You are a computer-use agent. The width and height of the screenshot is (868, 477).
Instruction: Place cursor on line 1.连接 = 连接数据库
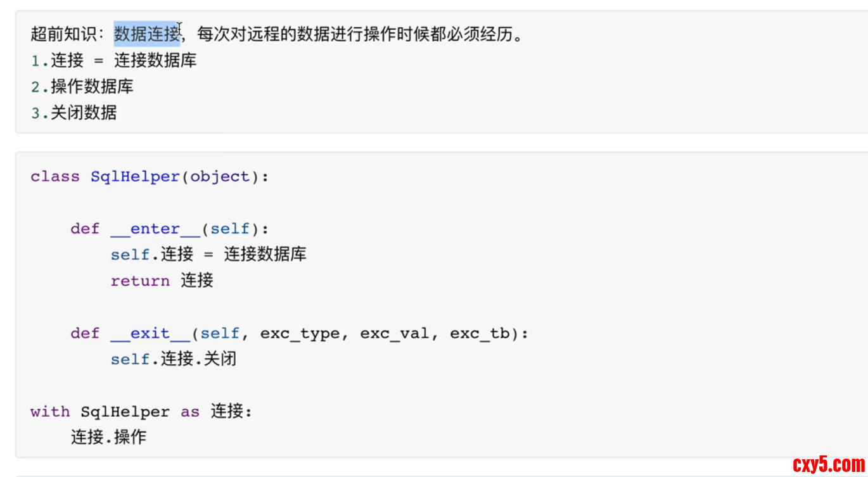point(114,61)
